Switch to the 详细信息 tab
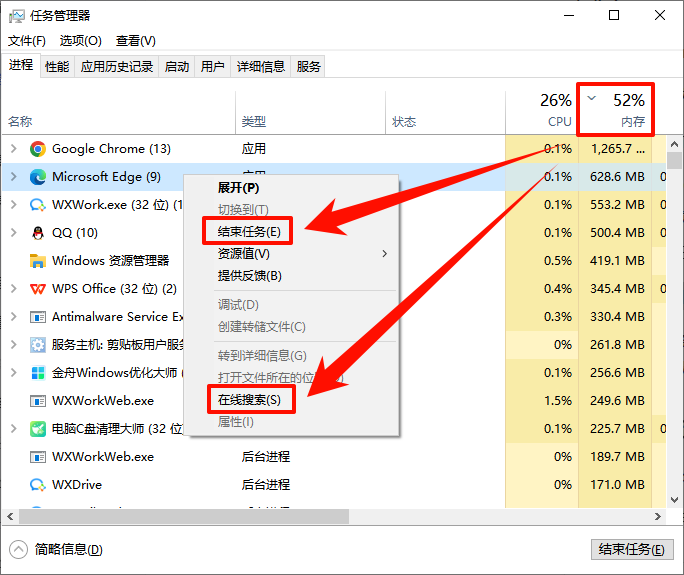 pos(260,67)
